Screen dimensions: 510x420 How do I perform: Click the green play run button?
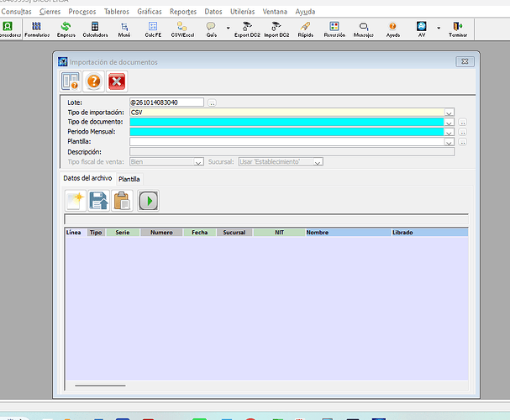pyautogui.click(x=149, y=201)
